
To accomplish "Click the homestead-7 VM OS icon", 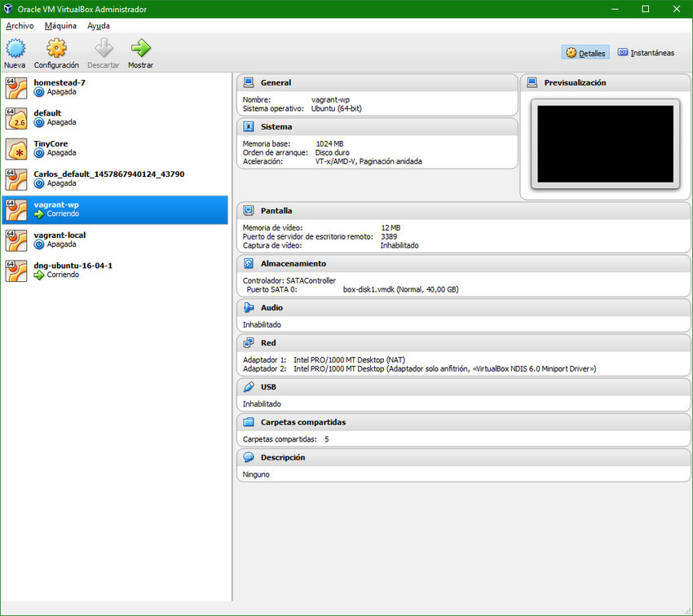I will tap(16, 87).
